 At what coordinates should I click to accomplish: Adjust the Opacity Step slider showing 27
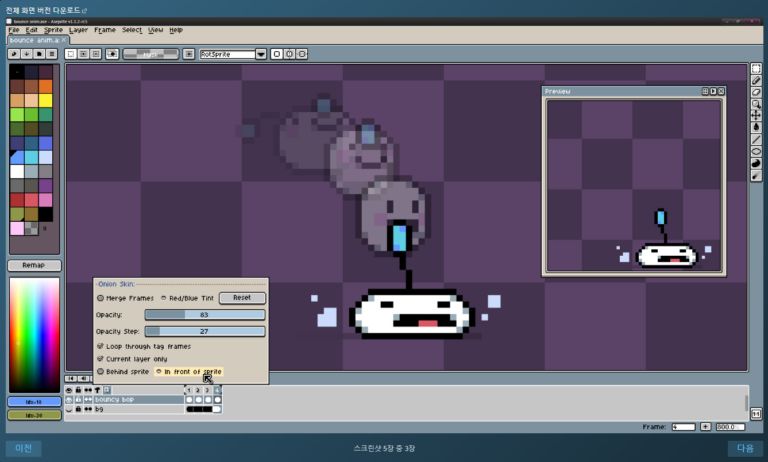click(205, 331)
